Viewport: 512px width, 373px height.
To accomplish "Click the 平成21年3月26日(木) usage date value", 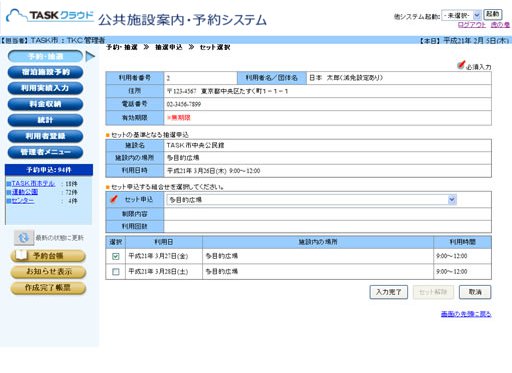I will click(213, 171).
